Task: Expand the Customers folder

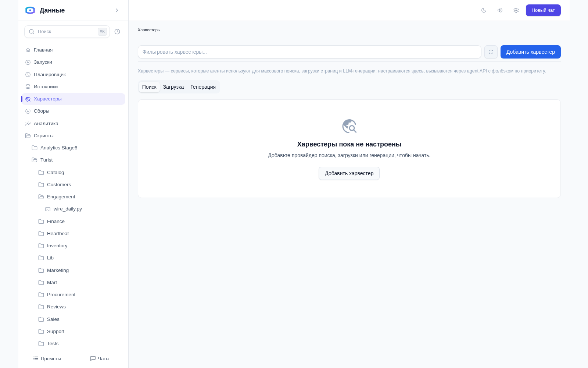Action: pos(80,185)
